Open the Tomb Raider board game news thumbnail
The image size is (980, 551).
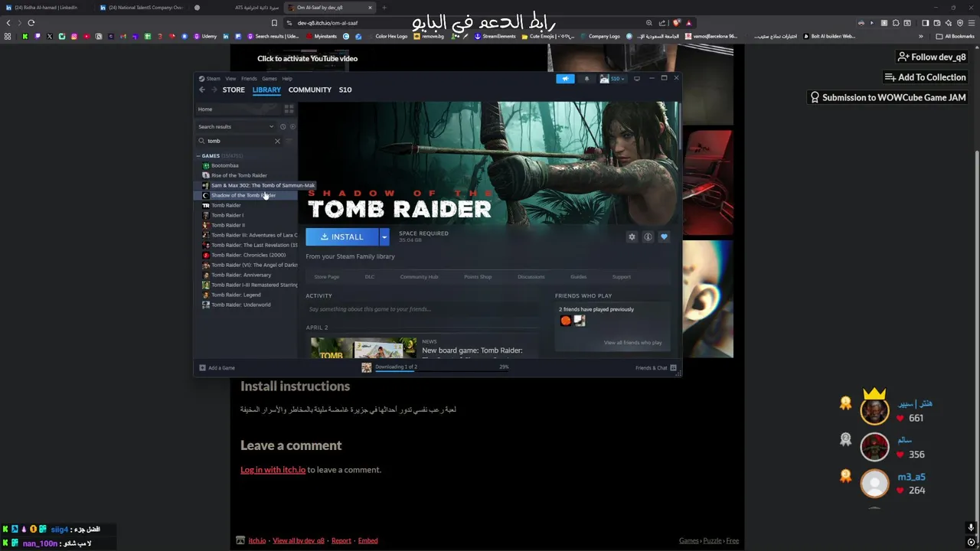pos(364,347)
